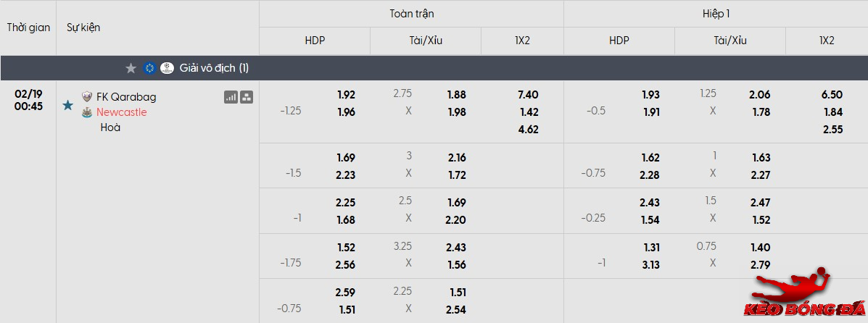This screenshot has height=323, width=868.
Task: Open the FK Qarabag team link
Action: click(x=126, y=97)
